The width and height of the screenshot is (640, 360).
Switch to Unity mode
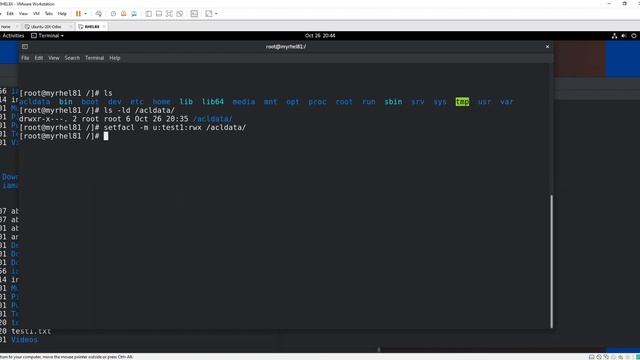pyautogui.click(x=179, y=13)
